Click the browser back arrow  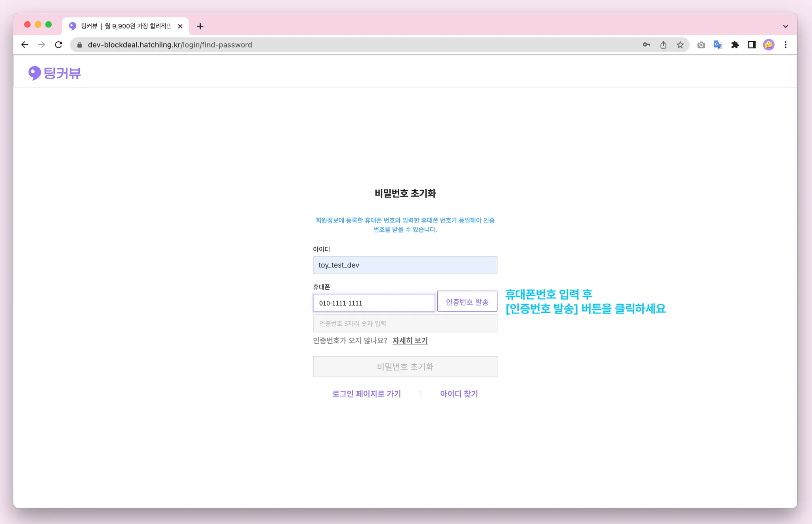(x=25, y=45)
